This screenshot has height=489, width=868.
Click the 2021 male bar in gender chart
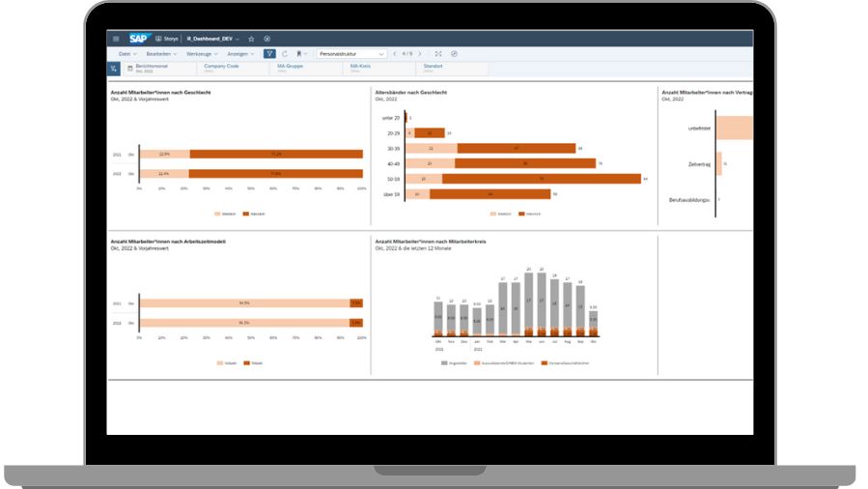point(276,154)
